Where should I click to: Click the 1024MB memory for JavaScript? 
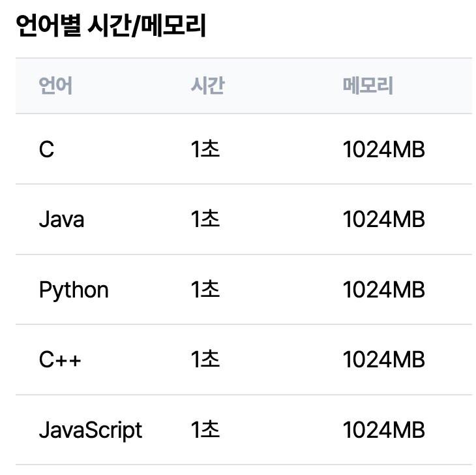click(x=383, y=430)
